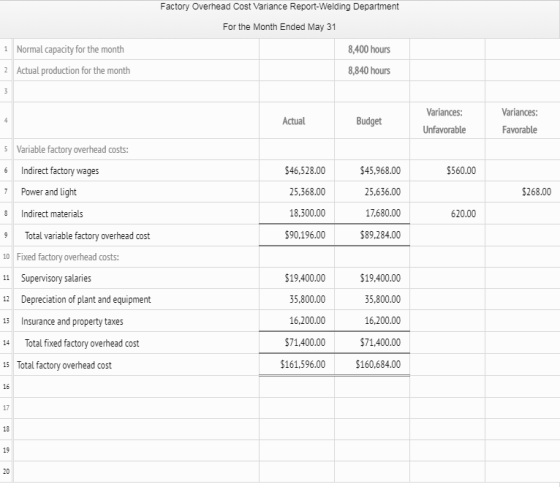This screenshot has width=560, height=487.
Task: Select grand total actual '$161,596.00'
Action: [x=303, y=364]
